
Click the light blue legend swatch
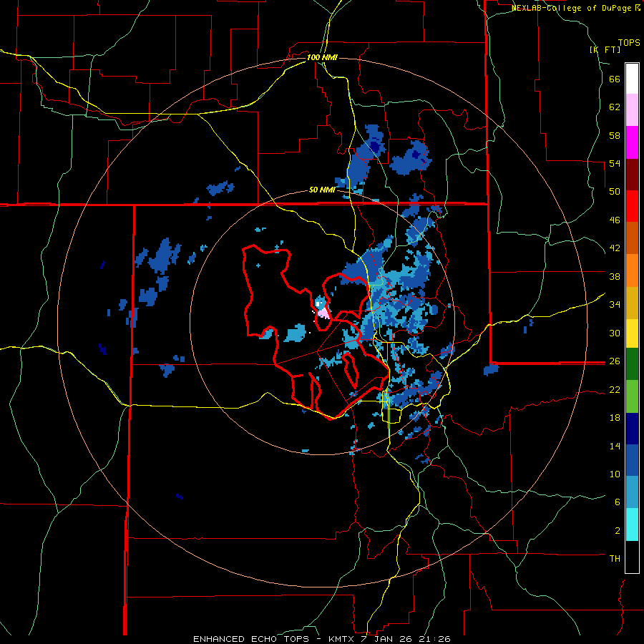(632, 492)
